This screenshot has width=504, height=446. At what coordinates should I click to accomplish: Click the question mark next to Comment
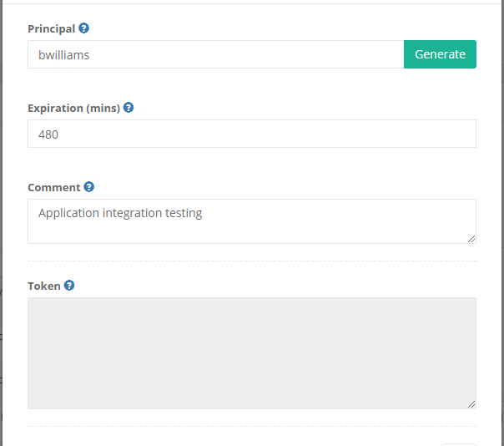click(89, 187)
